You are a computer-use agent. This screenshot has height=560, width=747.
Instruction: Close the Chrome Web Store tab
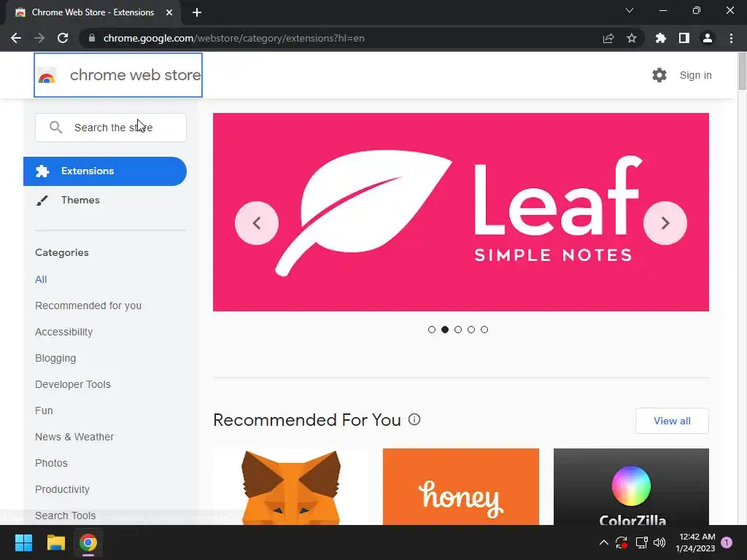(x=169, y=12)
